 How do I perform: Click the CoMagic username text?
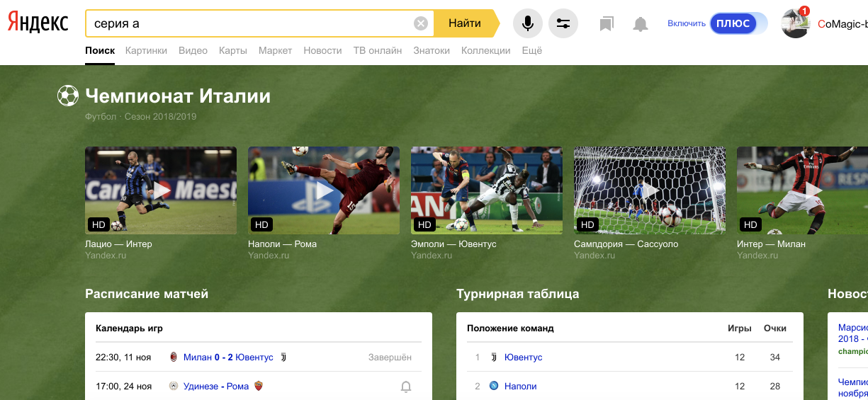842,23
